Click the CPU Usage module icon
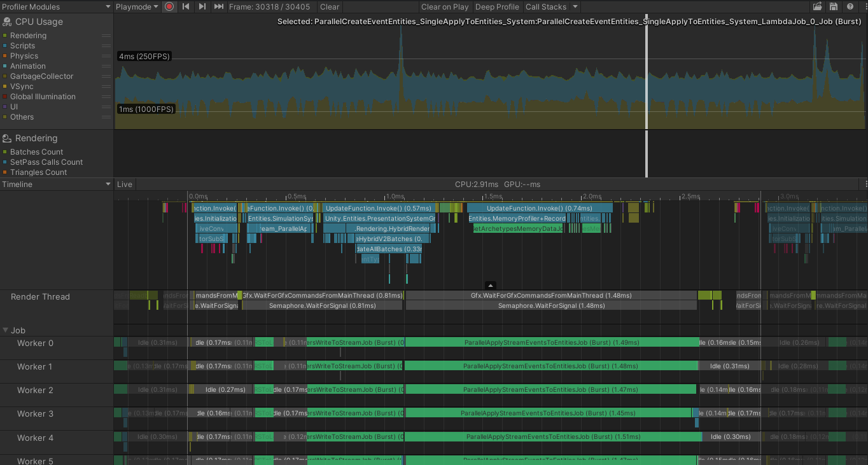 click(x=6, y=21)
